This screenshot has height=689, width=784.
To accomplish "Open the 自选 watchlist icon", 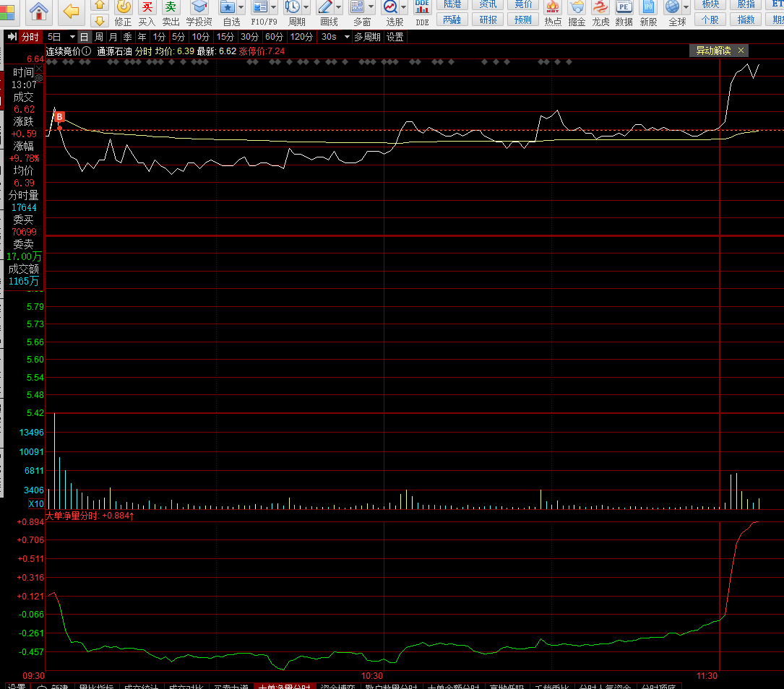I will (x=228, y=13).
